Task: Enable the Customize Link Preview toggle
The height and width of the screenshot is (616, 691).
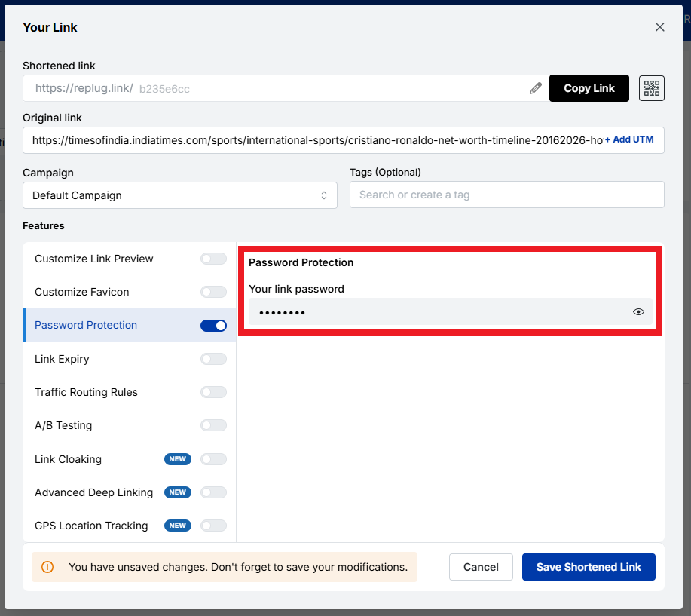Action: [x=213, y=258]
